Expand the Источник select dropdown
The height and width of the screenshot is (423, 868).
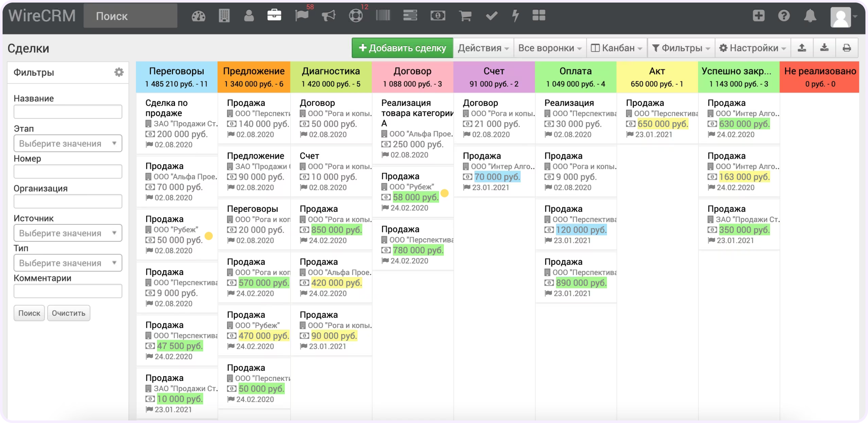[x=68, y=233]
